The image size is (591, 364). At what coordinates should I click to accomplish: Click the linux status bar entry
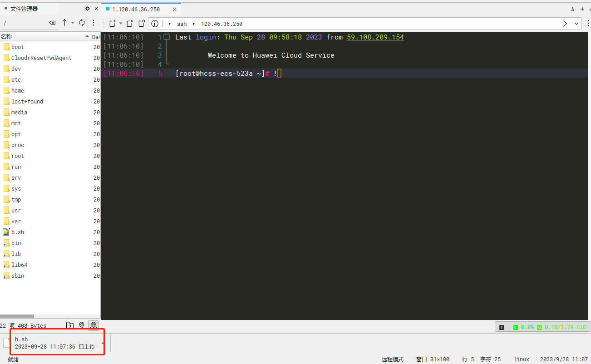tap(522, 359)
